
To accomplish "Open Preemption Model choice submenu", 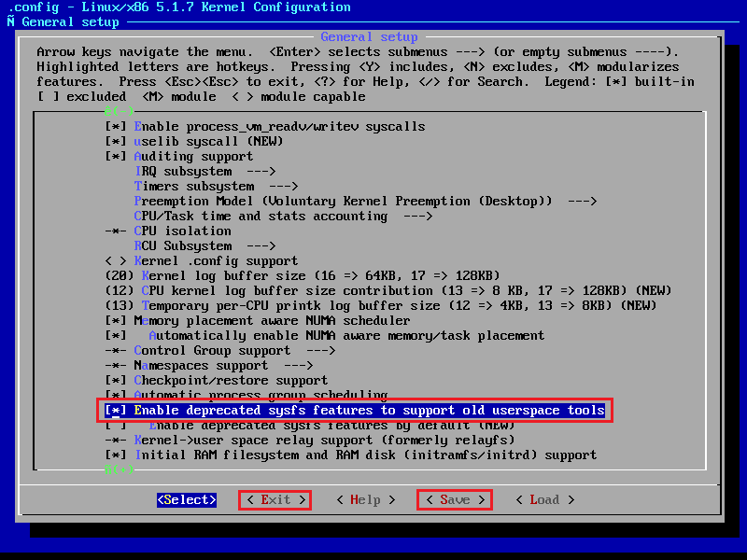I will pos(365,202).
